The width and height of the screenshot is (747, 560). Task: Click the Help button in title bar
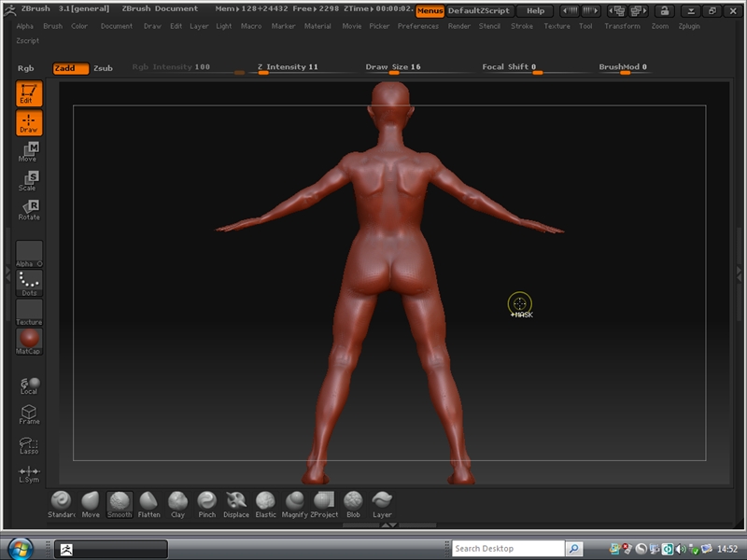click(535, 10)
